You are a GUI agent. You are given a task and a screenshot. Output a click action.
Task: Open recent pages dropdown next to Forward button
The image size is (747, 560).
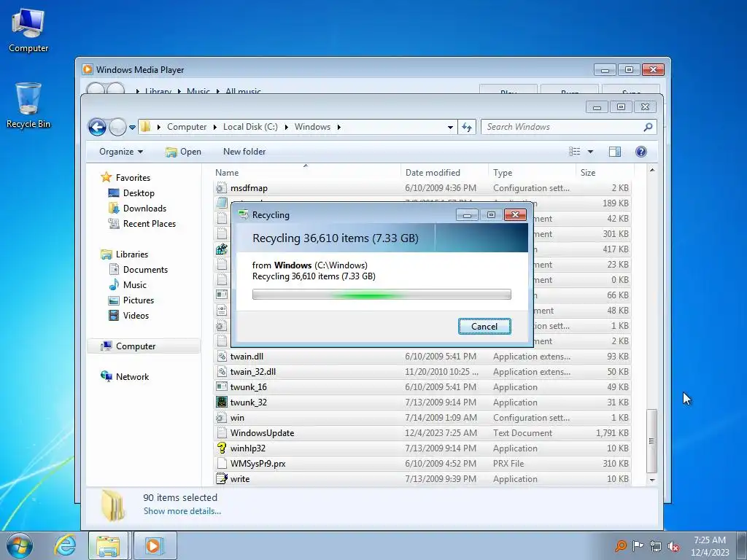tap(133, 127)
